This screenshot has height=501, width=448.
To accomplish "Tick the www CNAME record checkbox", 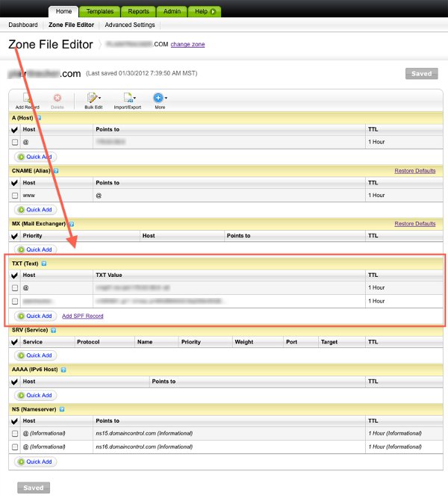I will click(x=15, y=195).
